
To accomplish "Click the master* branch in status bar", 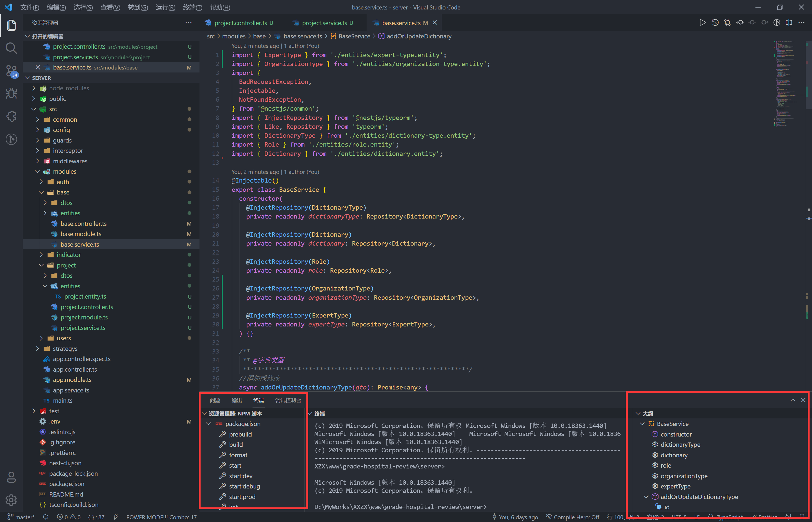I will (x=21, y=517).
